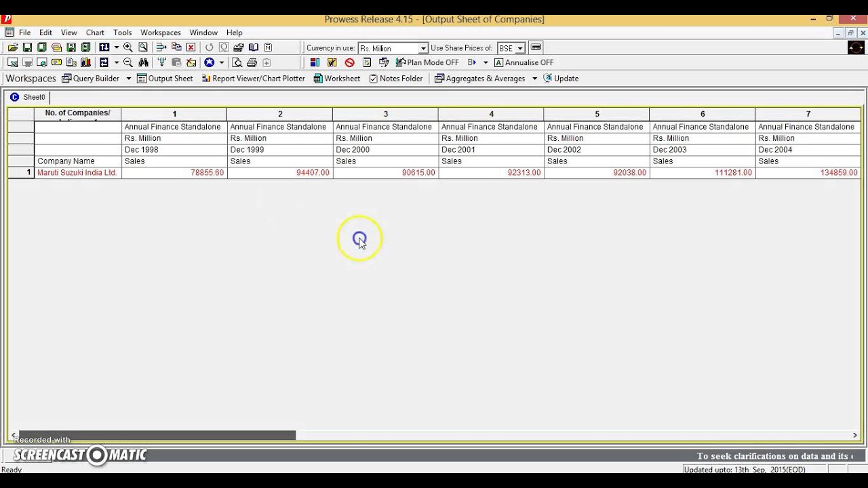Click the blue star circle icon
868x488 pixels.
pos(209,62)
